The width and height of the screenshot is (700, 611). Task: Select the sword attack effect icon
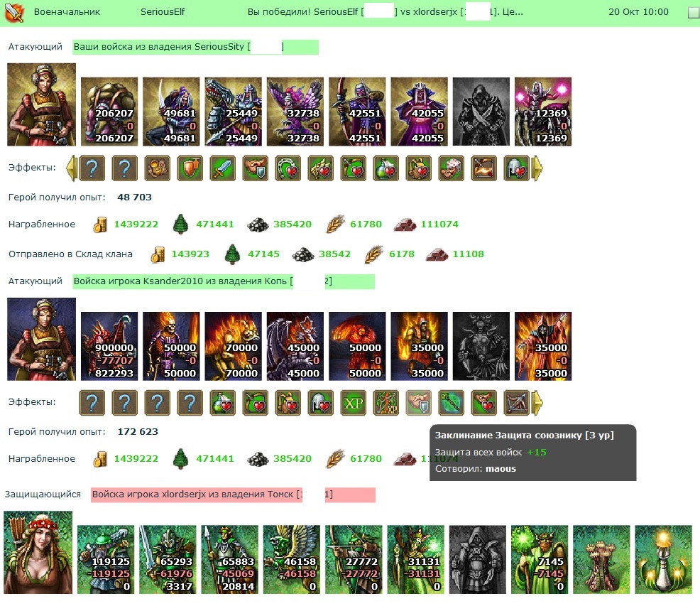coord(222,168)
